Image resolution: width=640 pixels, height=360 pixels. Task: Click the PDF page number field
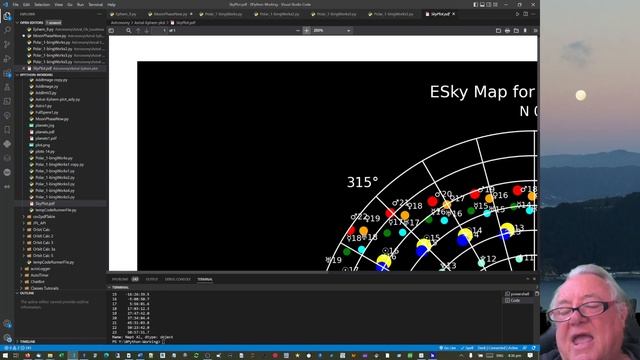(x=160, y=31)
